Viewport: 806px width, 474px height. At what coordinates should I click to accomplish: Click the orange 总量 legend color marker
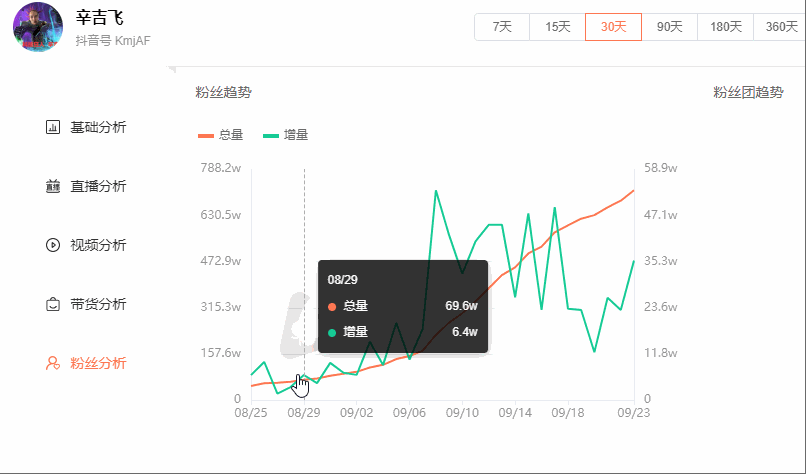(x=206, y=135)
